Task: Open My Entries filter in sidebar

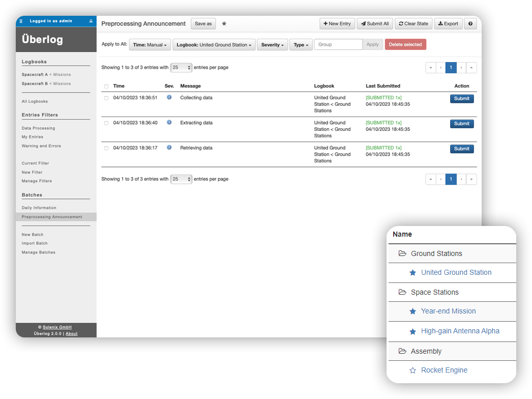Action: pyautogui.click(x=33, y=137)
